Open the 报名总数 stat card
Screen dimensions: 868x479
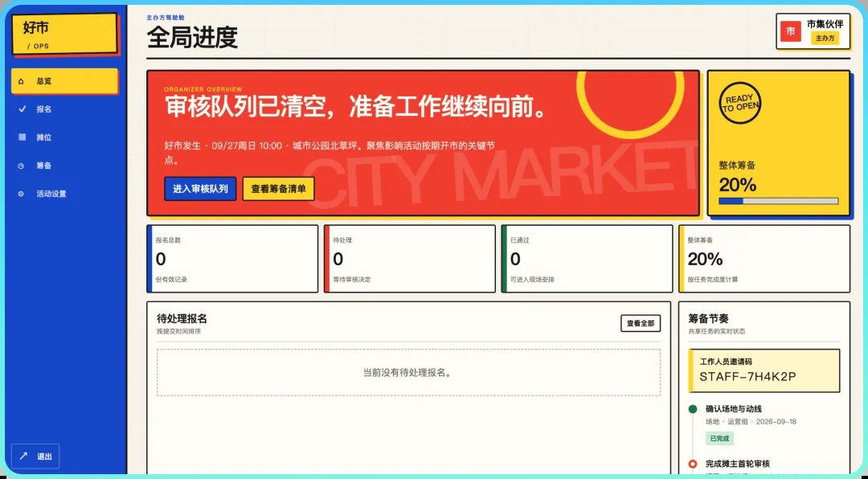coord(232,259)
